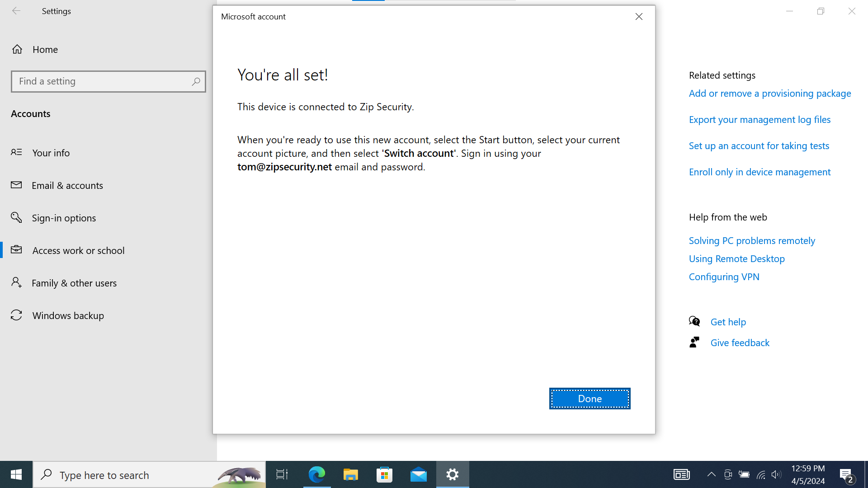868x488 pixels.
Task: Click the Family & other users person icon
Action: coord(16,283)
